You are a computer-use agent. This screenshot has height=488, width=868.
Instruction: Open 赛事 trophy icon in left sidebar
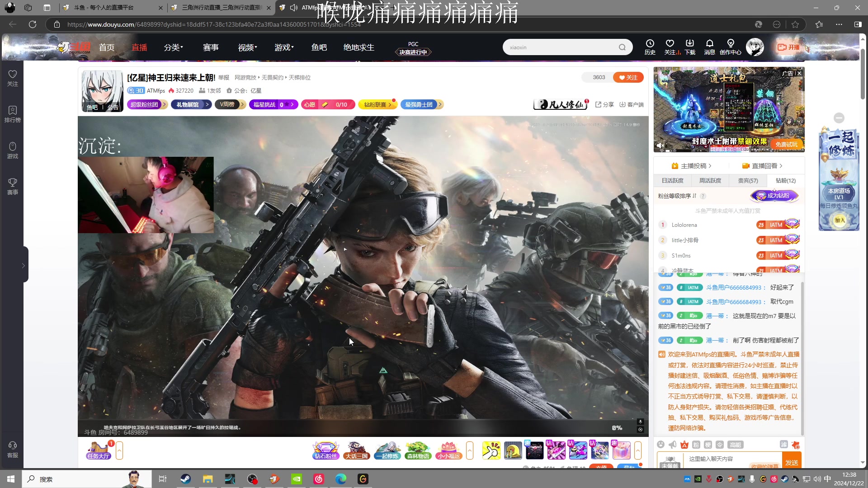click(13, 186)
